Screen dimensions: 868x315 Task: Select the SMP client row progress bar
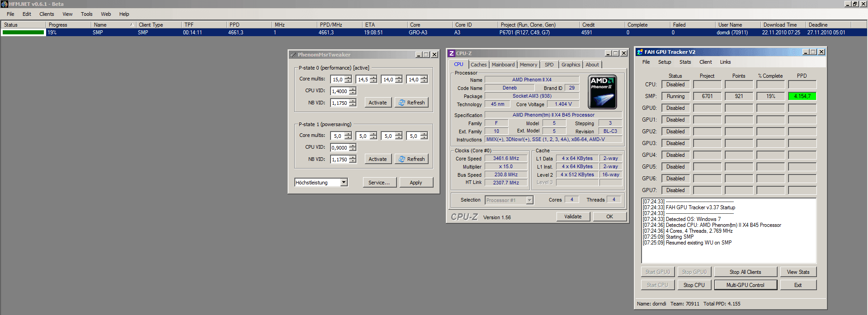point(23,33)
